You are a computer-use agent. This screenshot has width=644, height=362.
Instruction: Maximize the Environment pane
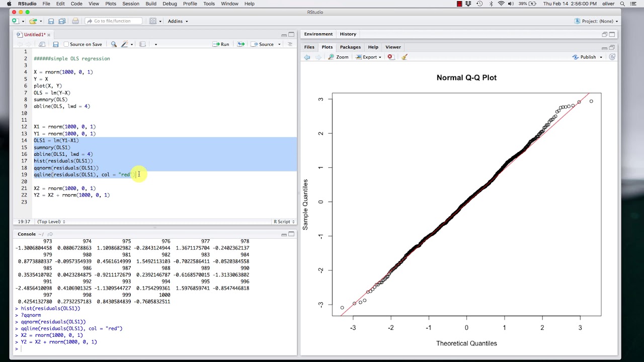[x=612, y=34]
